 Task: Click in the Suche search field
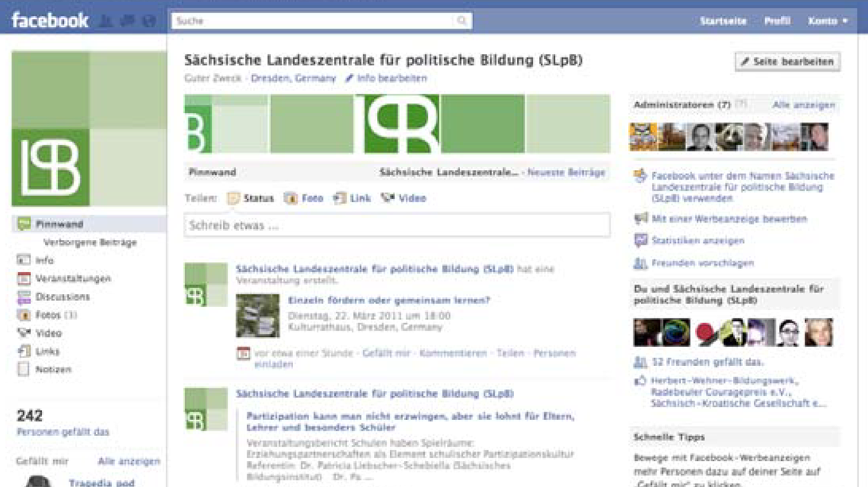click(312, 21)
